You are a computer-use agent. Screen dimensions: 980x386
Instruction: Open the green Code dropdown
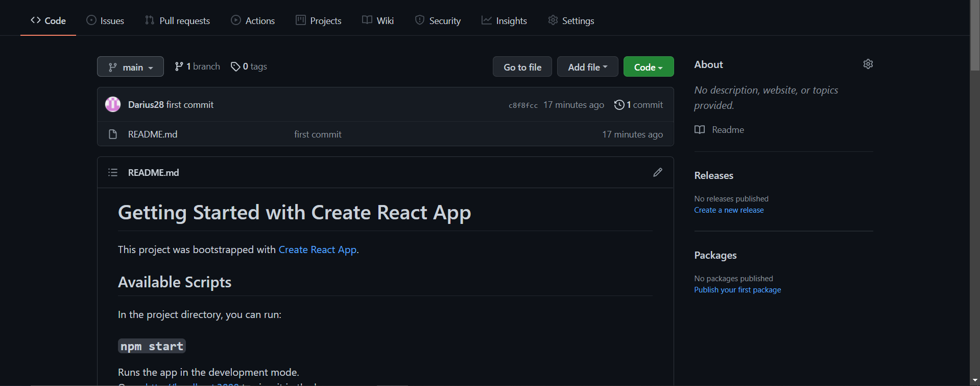coord(649,66)
